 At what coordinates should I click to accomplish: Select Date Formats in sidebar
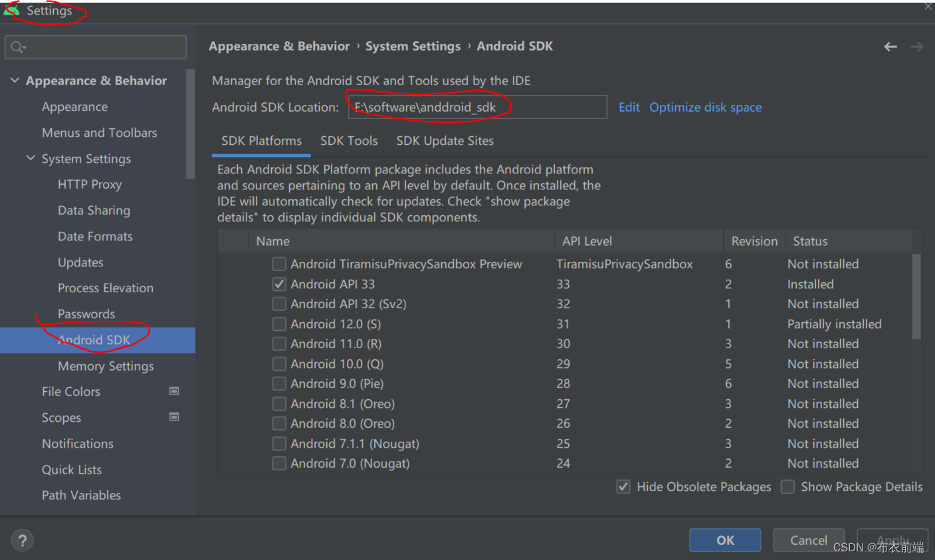point(95,236)
